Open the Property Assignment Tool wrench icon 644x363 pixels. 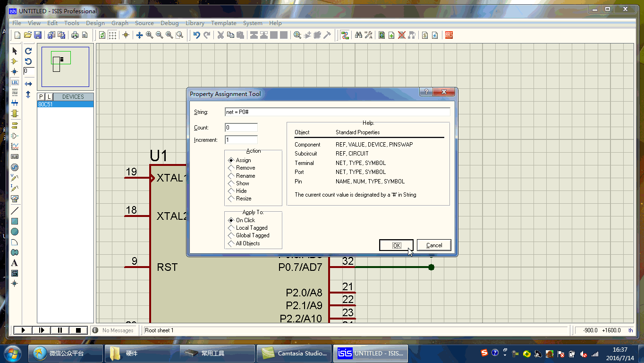(x=368, y=35)
